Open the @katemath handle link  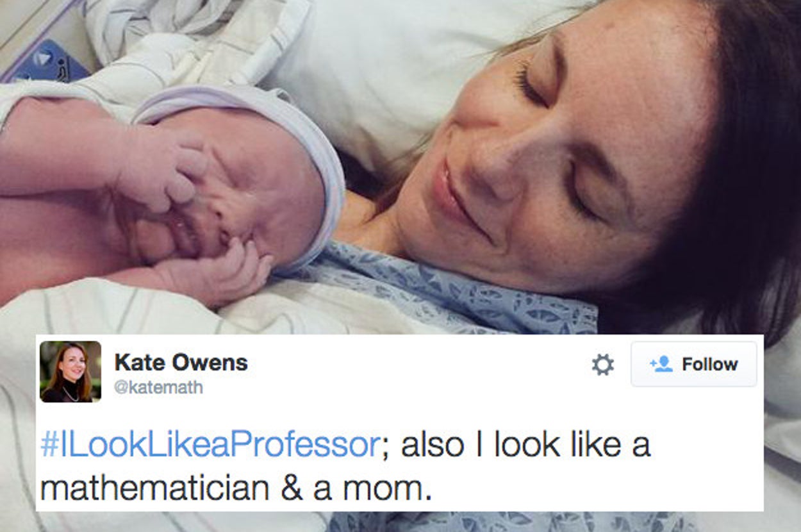coord(158,388)
